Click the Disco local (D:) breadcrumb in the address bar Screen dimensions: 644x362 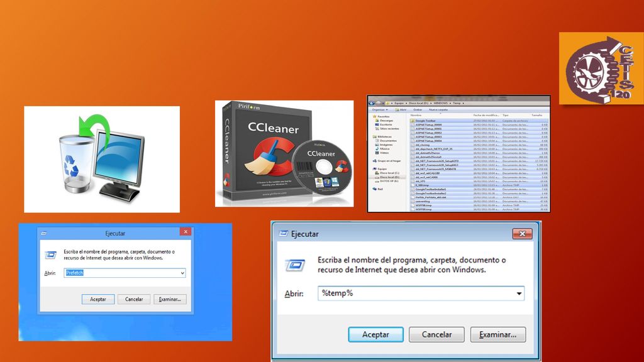(x=418, y=103)
